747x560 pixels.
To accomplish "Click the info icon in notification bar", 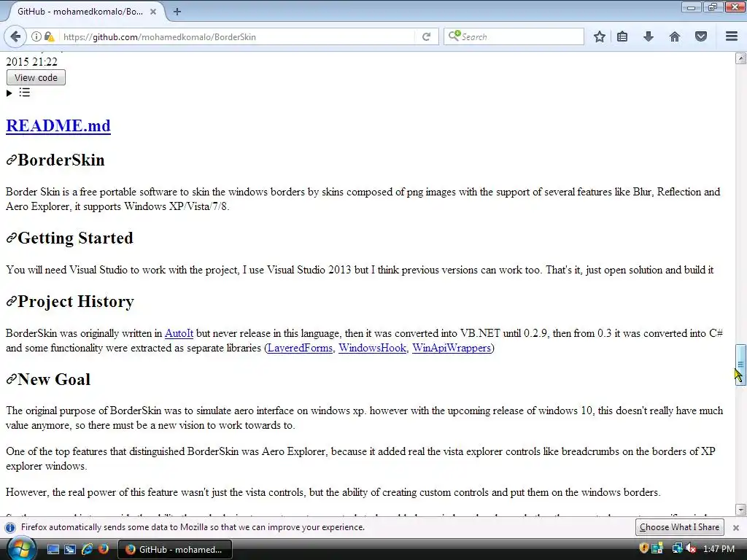I will 10,528.
